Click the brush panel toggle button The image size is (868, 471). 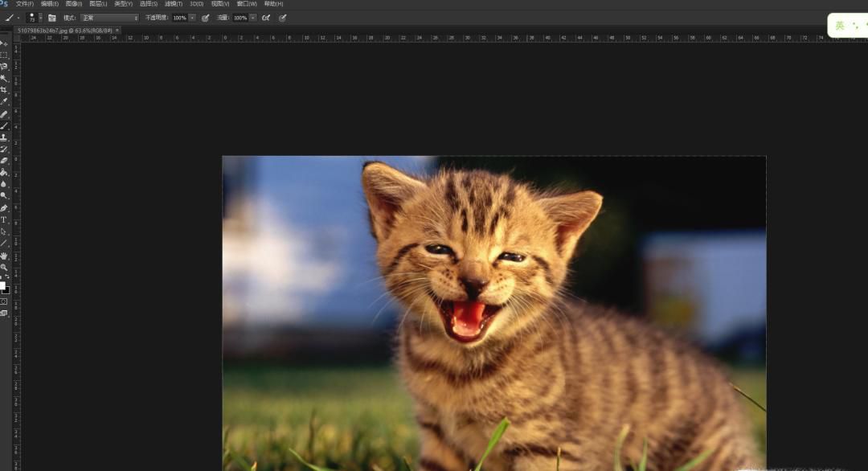pyautogui.click(x=52, y=18)
